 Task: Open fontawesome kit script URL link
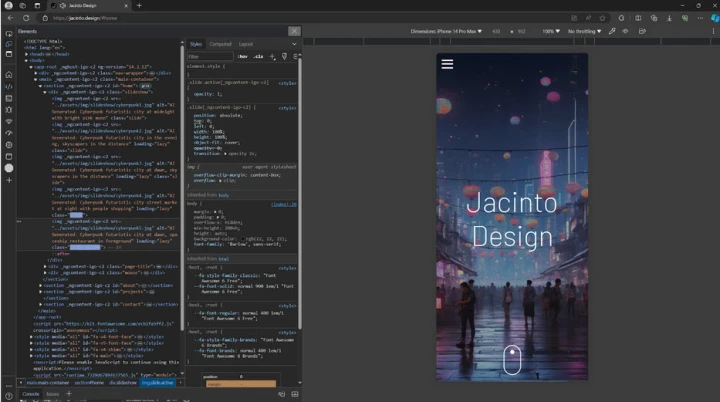pyautogui.click(x=118, y=324)
